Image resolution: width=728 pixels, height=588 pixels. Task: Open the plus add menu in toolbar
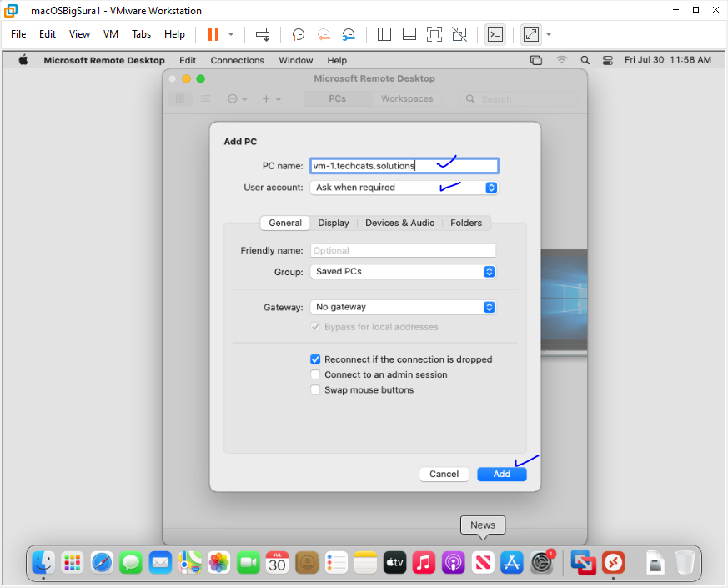272,98
